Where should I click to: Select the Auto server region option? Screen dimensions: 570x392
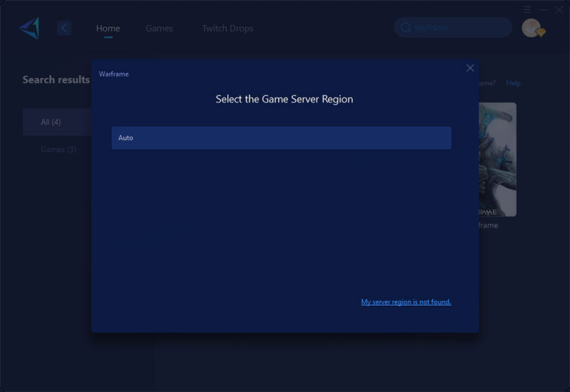tap(281, 138)
